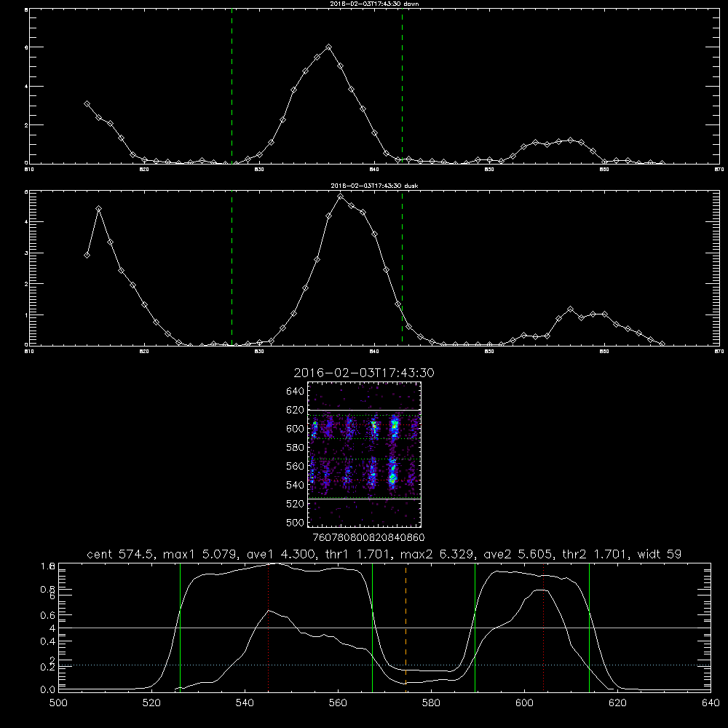Select "widt 59" in the stats line
The image size is (728, 728).
click(x=660, y=554)
